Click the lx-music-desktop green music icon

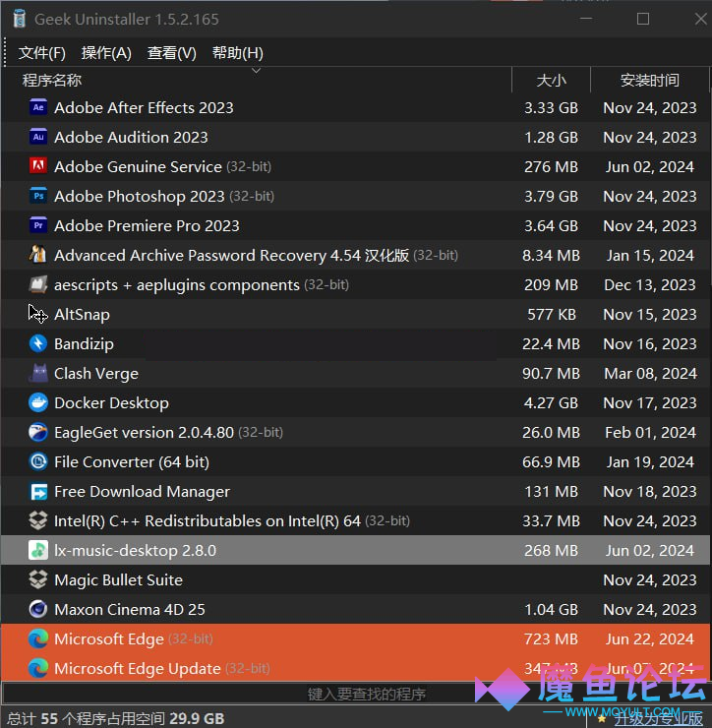click(38, 550)
